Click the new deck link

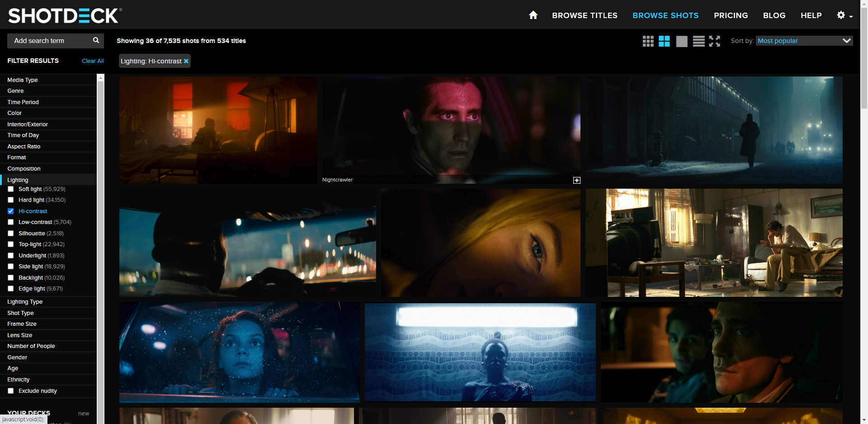(x=84, y=414)
